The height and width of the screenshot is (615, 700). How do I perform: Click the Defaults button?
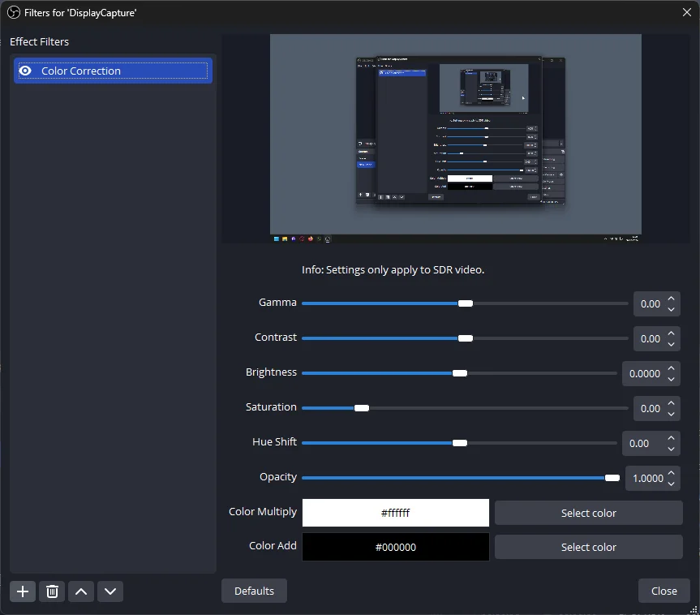pos(254,591)
